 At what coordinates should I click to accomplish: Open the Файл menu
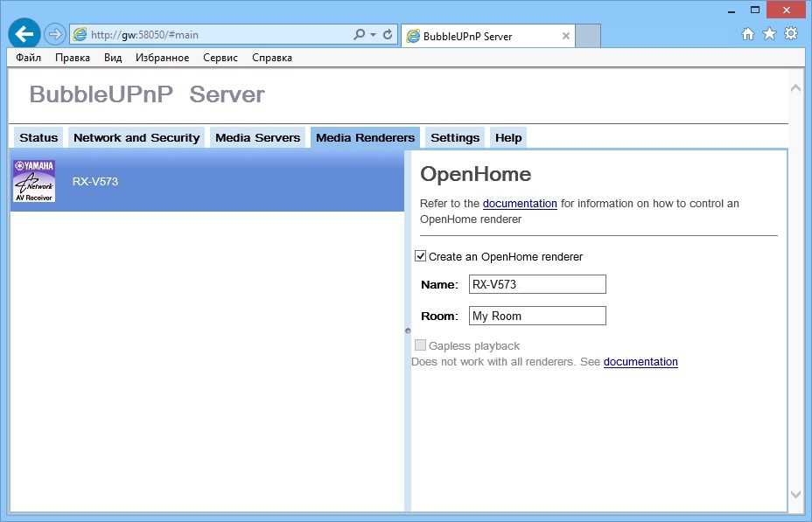click(28, 58)
